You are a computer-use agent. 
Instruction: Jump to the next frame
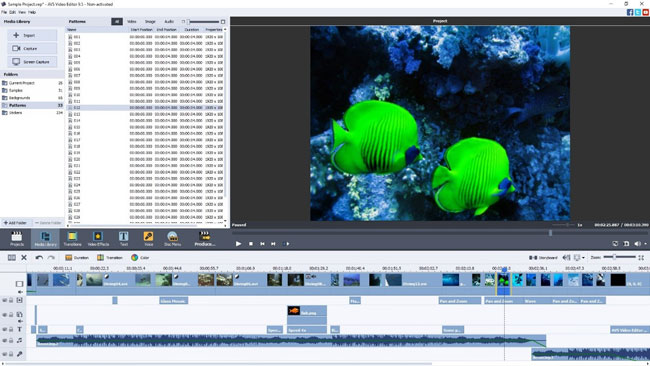[x=273, y=244]
